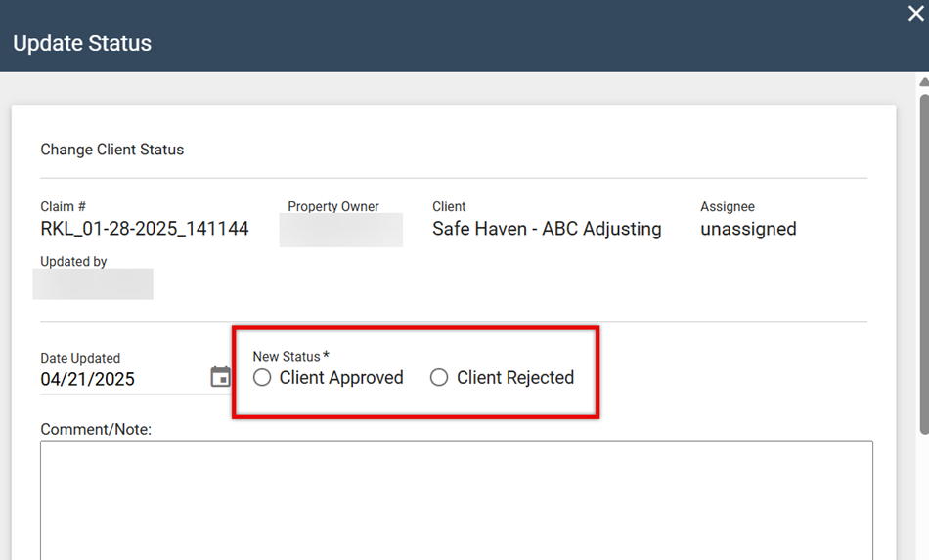The width and height of the screenshot is (929, 560).
Task: Click the Date Updated field showing 04/21/2025
Action: click(88, 380)
